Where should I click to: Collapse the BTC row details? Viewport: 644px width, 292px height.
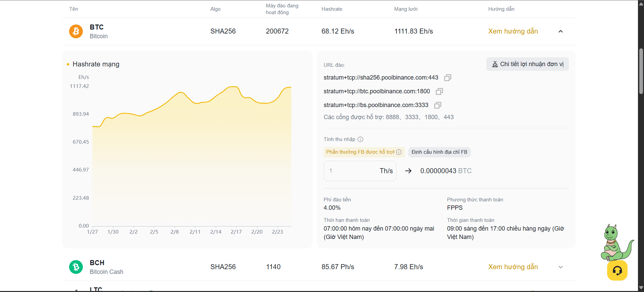pyautogui.click(x=560, y=32)
